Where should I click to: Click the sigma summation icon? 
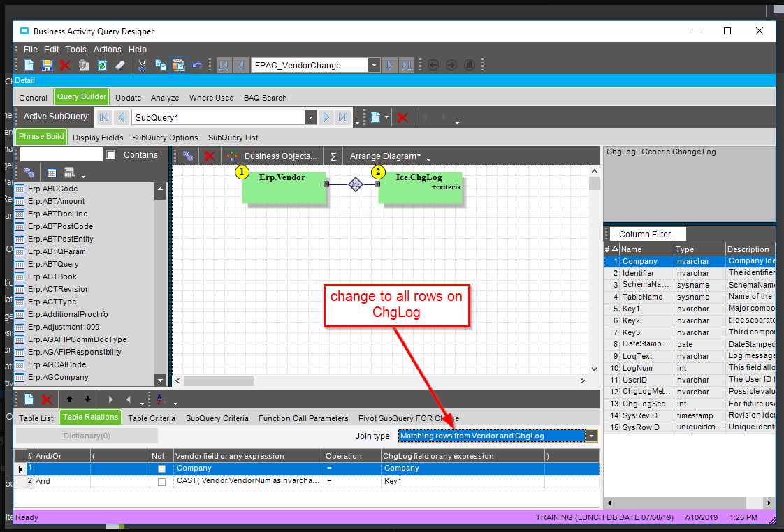point(333,156)
